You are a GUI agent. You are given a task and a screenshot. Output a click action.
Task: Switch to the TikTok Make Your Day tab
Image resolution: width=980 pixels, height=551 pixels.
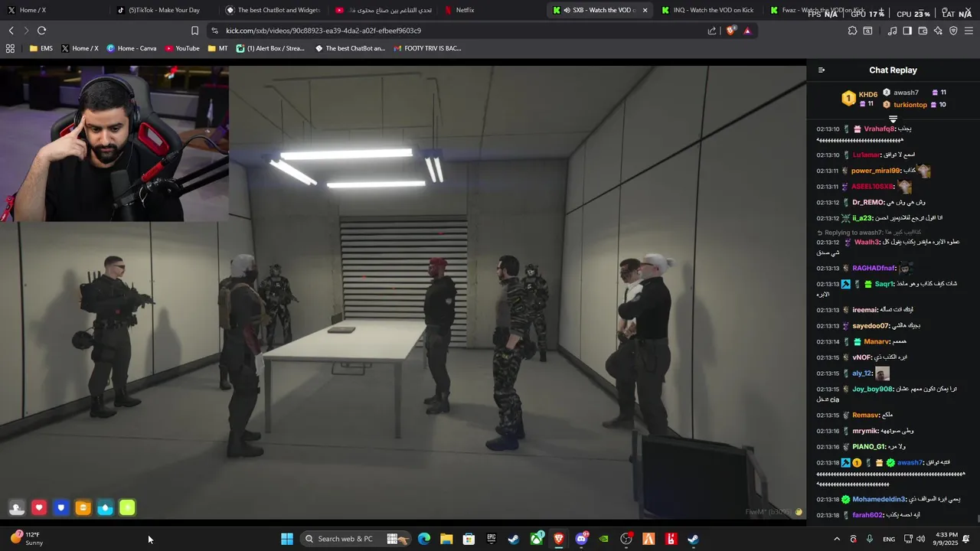tap(163, 10)
